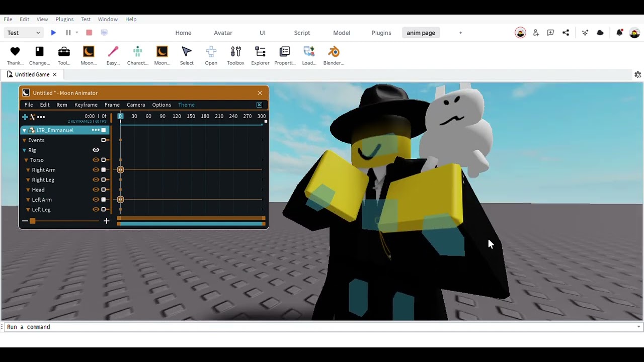The width and height of the screenshot is (644, 362).
Task: Open the dropdown arrow beside pause
Action: tap(76, 33)
